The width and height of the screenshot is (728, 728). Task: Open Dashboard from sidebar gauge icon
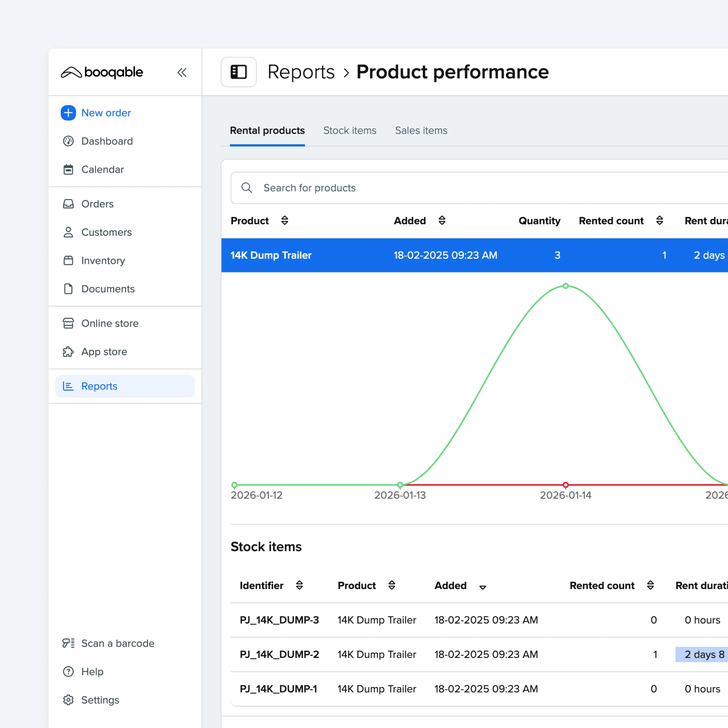coord(68,141)
